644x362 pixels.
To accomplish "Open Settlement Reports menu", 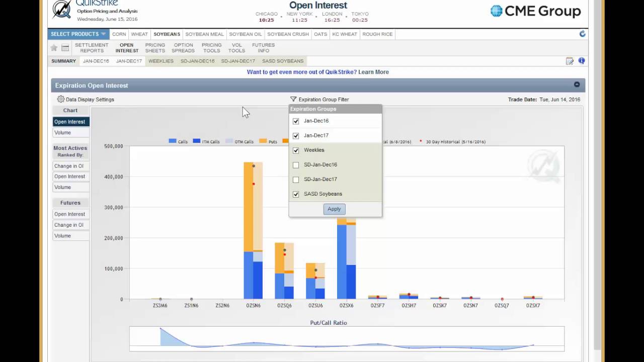I will pos(92,48).
